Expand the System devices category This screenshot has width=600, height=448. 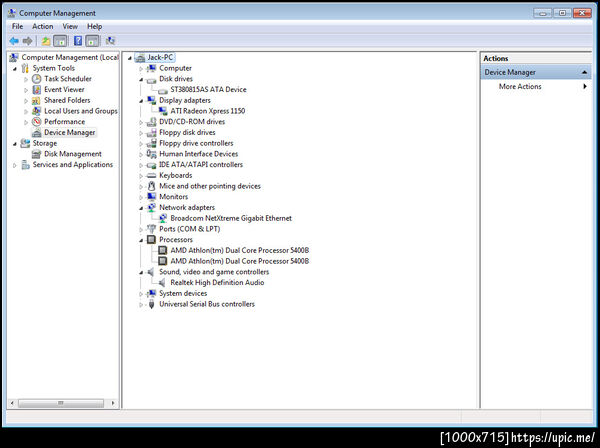141,293
